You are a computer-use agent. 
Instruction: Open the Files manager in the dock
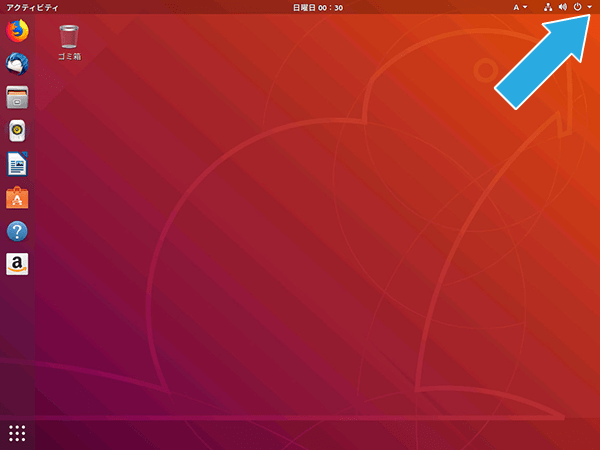(x=17, y=97)
